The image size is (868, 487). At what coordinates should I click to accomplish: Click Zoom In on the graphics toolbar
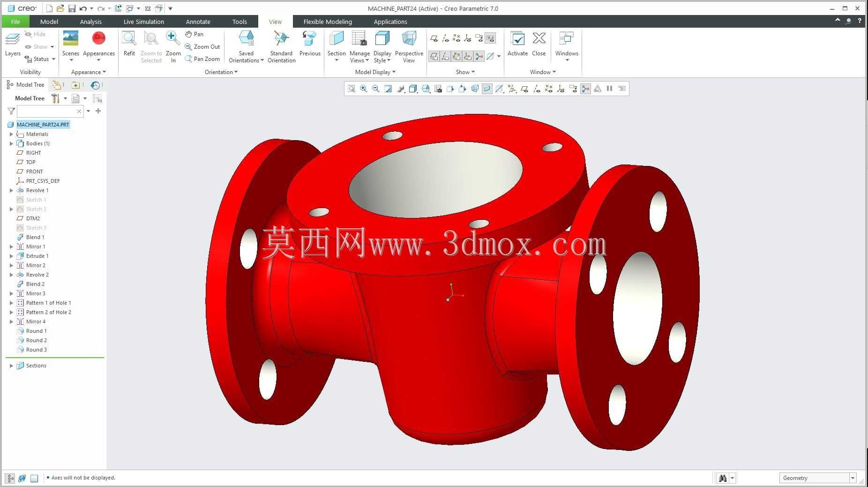click(x=364, y=89)
